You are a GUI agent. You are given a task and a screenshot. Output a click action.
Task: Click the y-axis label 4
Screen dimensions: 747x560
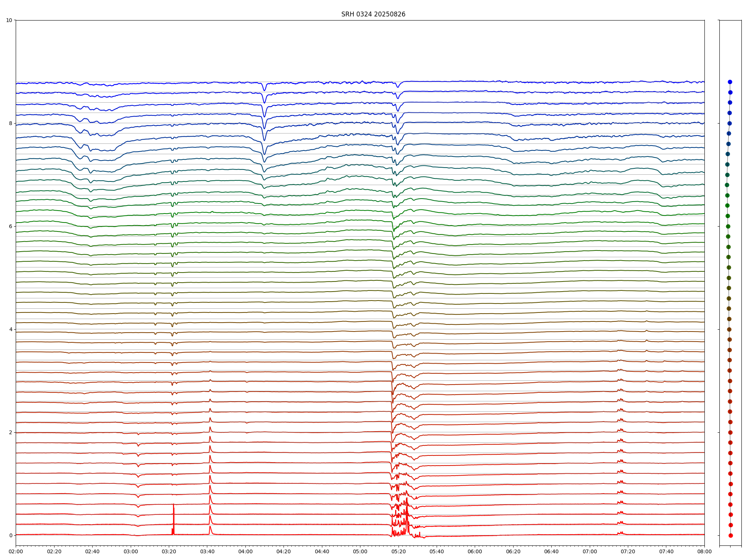(x=10, y=329)
